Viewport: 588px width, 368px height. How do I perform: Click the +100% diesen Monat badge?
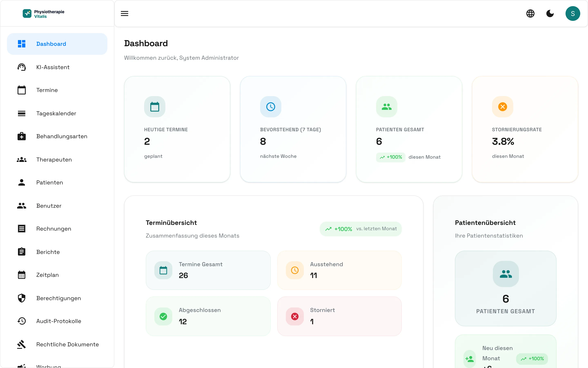(390, 157)
